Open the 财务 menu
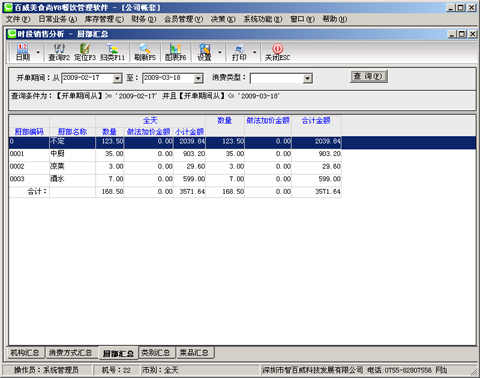Viewport: 480px width, 378px height. pos(144,19)
